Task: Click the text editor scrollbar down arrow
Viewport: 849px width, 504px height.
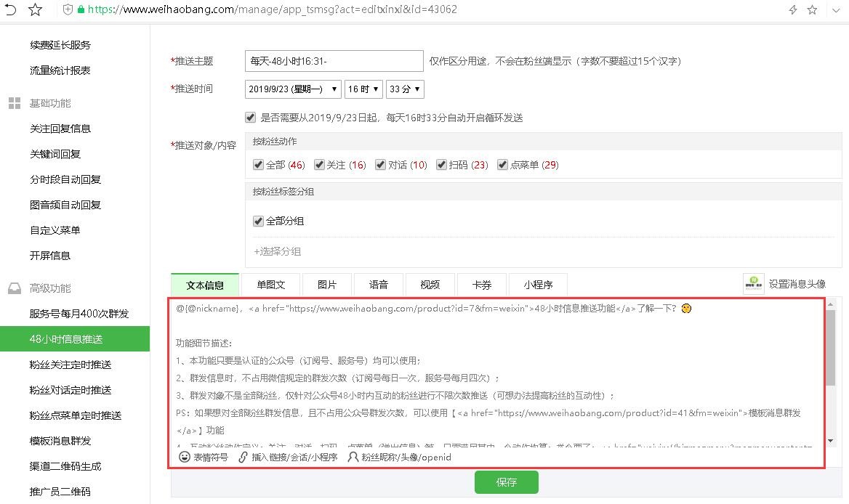Action: click(830, 441)
